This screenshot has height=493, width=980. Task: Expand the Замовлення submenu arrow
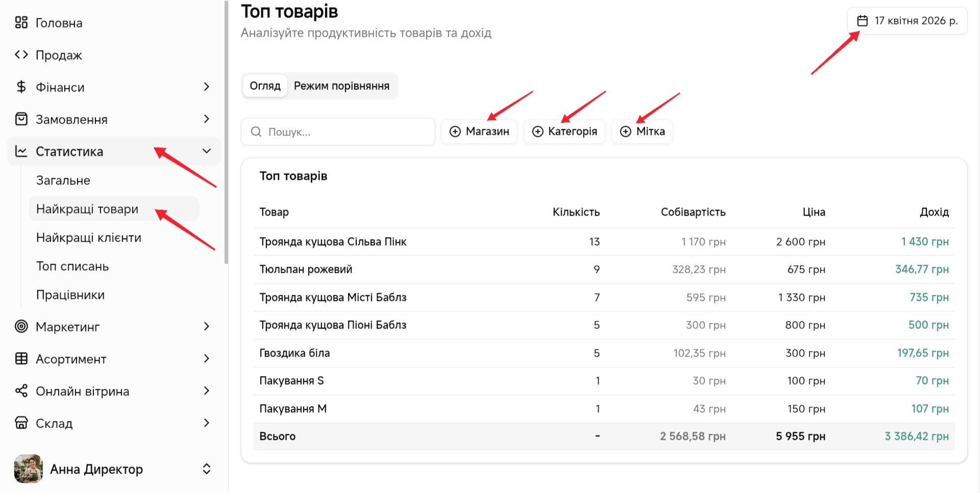pyautogui.click(x=207, y=119)
